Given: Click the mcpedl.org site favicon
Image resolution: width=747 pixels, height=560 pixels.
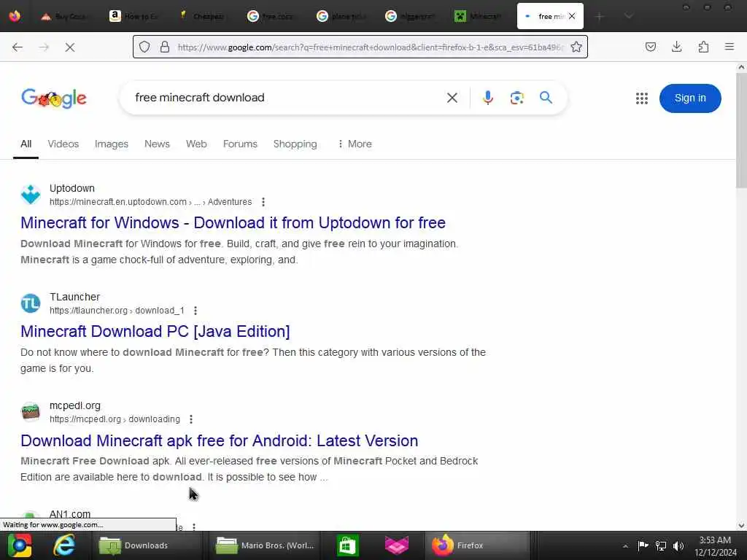Looking at the screenshot, I should [31, 412].
